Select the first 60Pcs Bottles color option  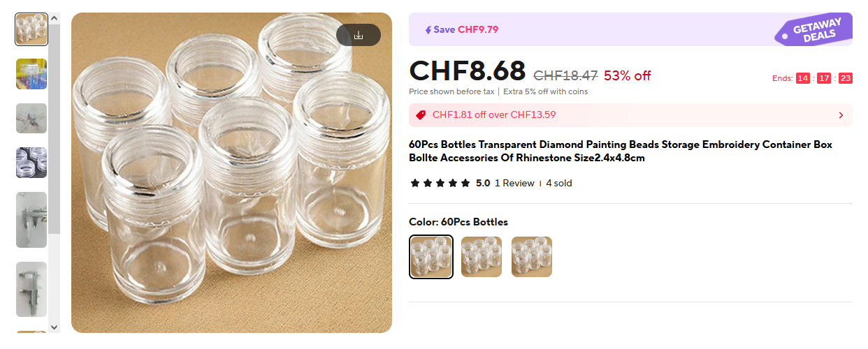[431, 257]
